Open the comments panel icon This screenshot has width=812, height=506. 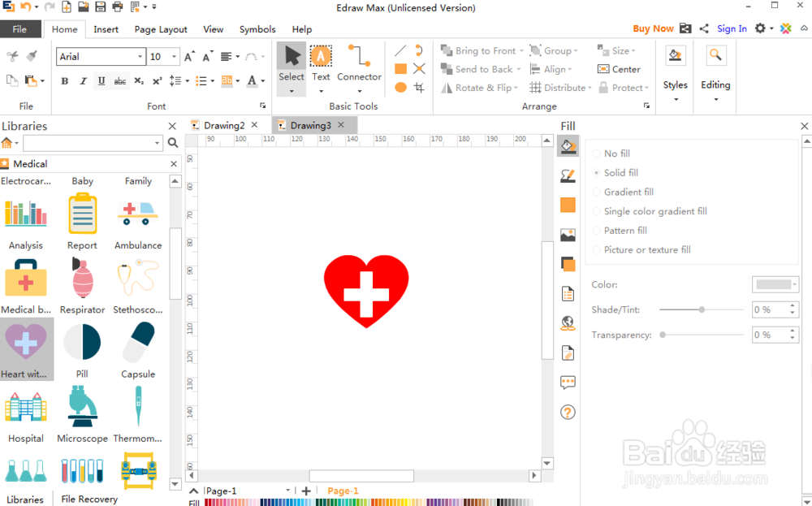[568, 383]
